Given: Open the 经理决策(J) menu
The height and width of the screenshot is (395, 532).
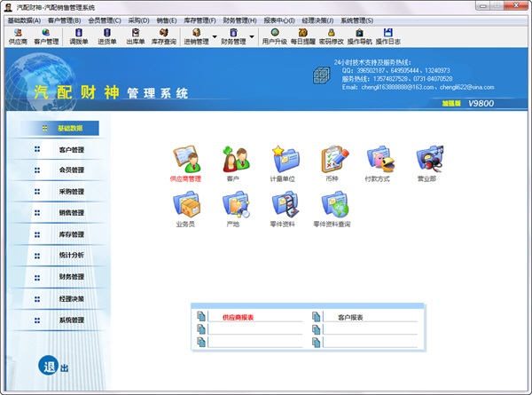Looking at the screenshot, I should point(317,20).
